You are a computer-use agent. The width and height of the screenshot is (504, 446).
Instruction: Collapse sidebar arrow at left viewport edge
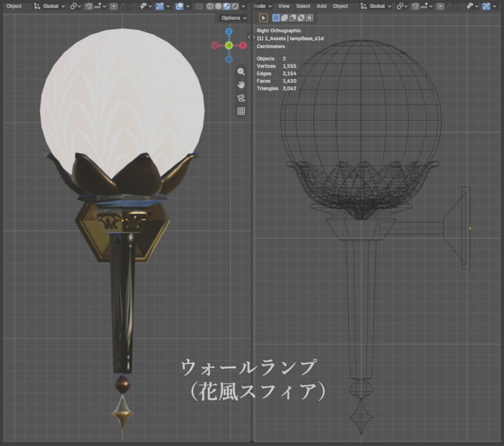249,37
